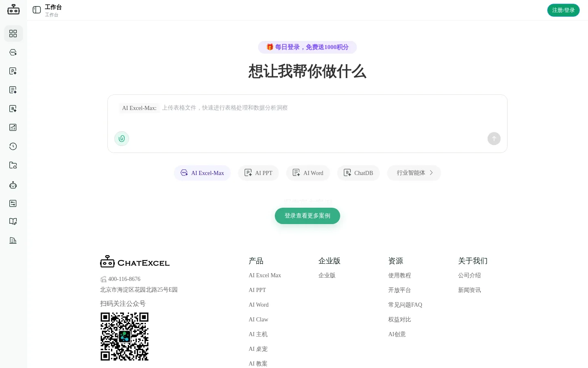Click the AI PPT chip icon

pos(248,173)
